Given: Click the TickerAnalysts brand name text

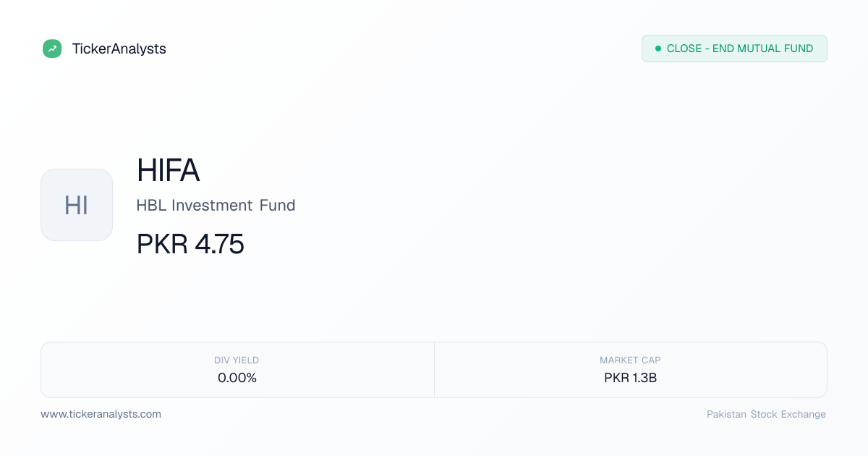Looking at the screenshot, I should coord(119,48).
